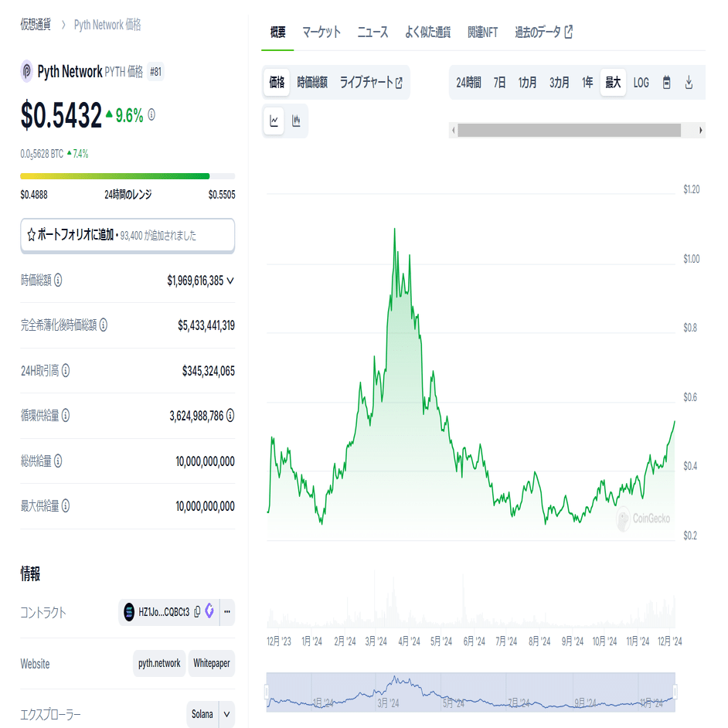
Task: Set chart range to 最大
Action: pos(613,83)
